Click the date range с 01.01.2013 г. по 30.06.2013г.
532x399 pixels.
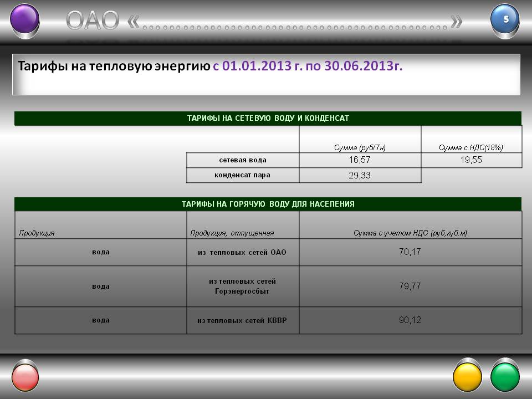click(308, 66)
